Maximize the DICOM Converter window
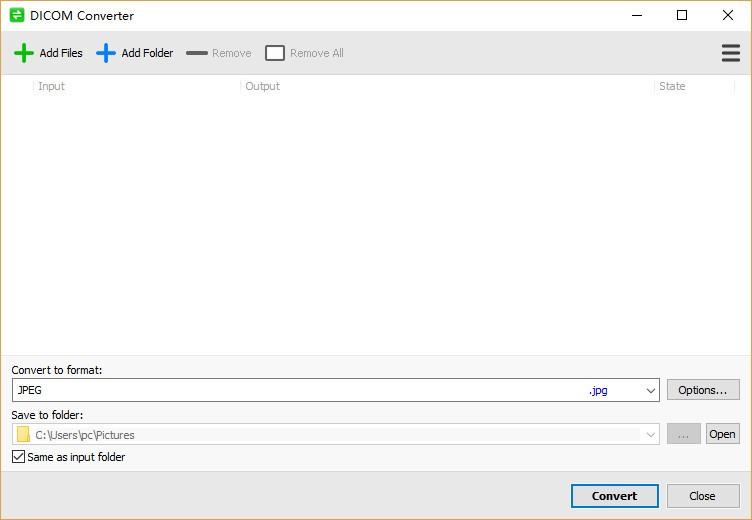Screen dimensions: 752x520 682,15
